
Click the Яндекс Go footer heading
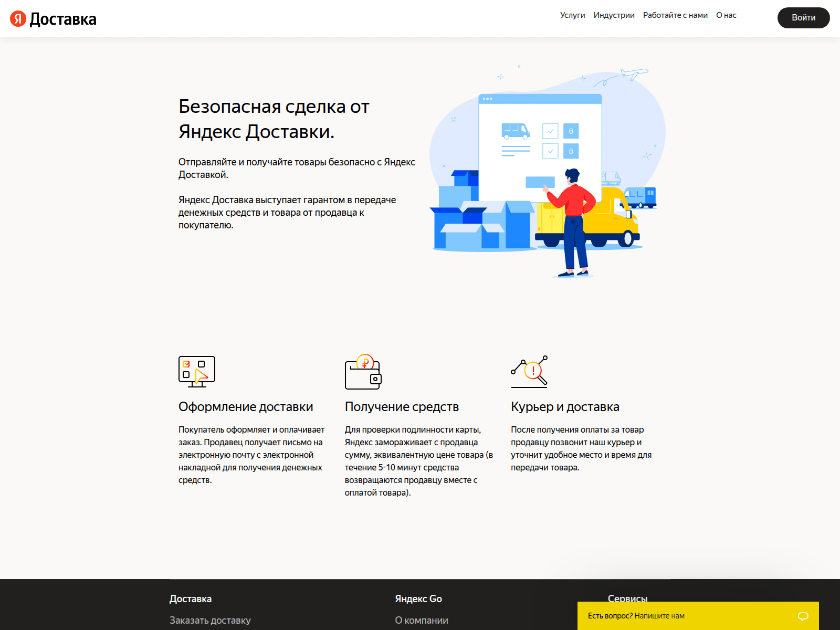point(418,599)
